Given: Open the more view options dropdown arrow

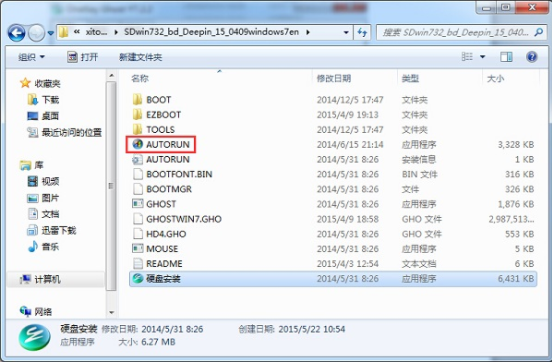Looking at the screenshot, I should point(483,57).
